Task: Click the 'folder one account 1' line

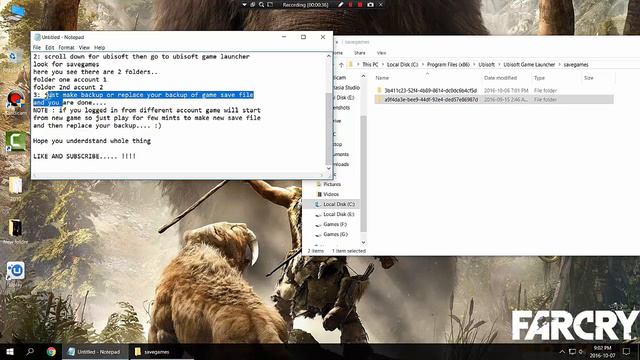Action: (70, 80)
